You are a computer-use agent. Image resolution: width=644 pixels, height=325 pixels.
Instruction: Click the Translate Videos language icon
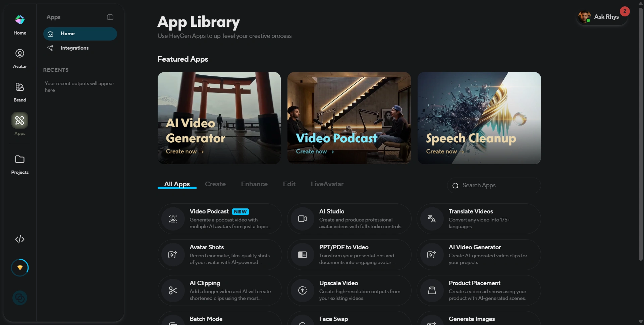pyautogui.click(x=432, y=219)
